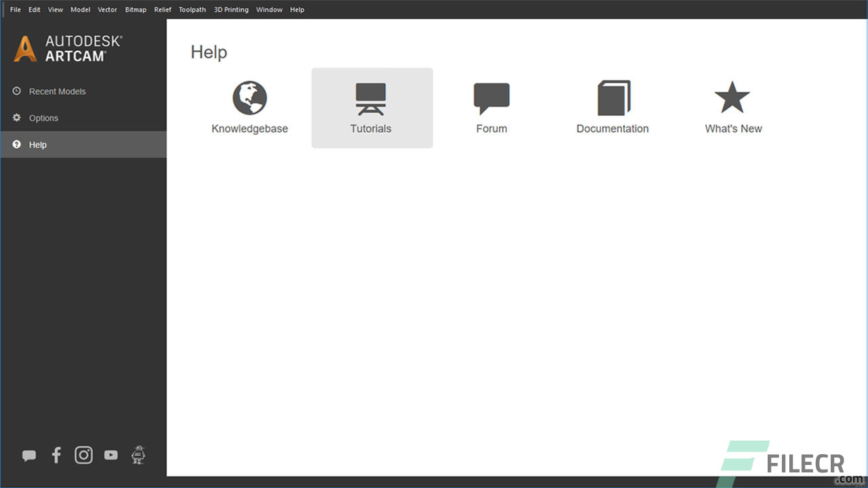The width and height of the screenshot is (868, 488).
Task: Select Recent Models text in the sidebar
Action: pyautogui.click(x=57, y=91)
